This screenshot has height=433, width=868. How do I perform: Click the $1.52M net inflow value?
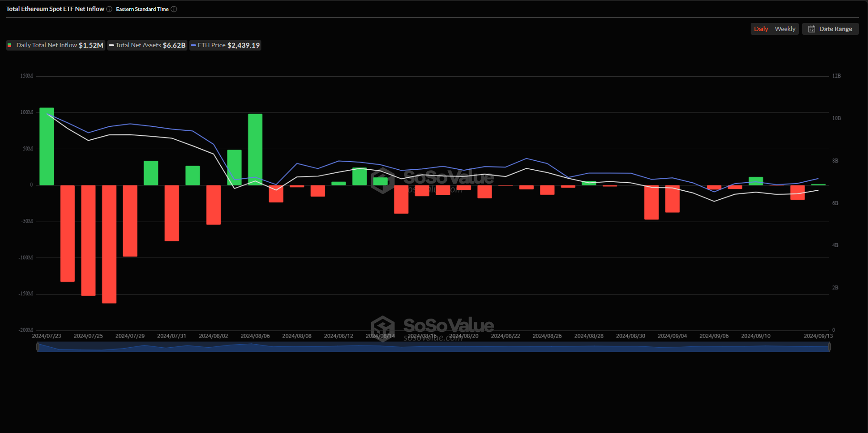point(91,45)
